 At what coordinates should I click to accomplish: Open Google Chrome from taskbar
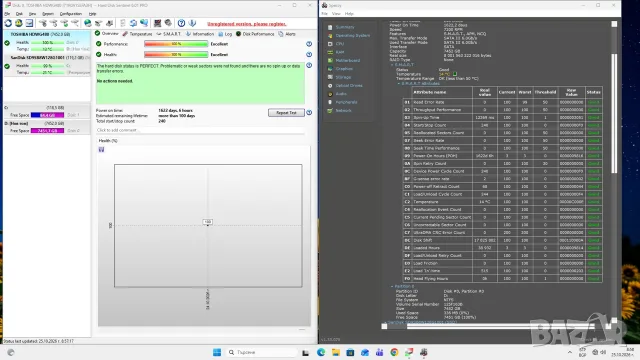(394, 352)
